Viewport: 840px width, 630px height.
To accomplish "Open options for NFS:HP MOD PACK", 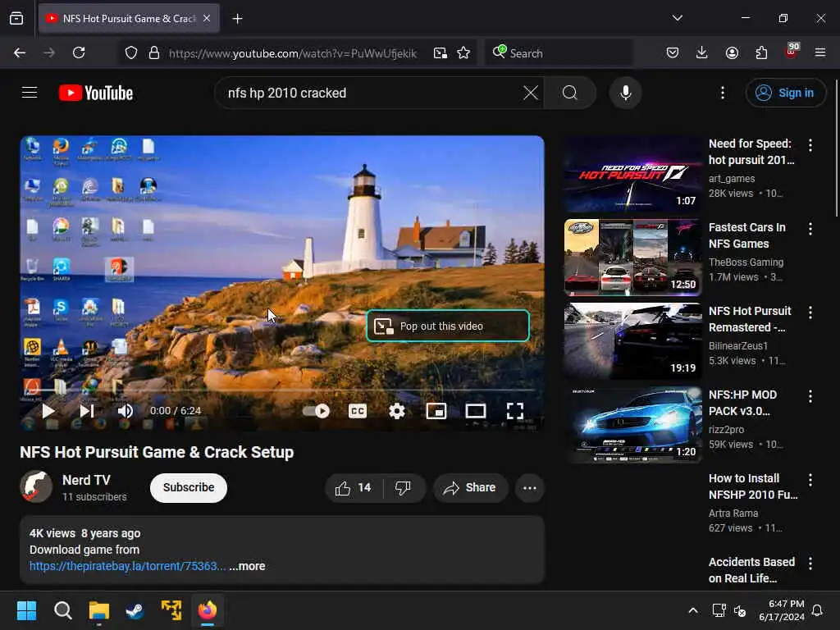I will click(x=810, y=396).
